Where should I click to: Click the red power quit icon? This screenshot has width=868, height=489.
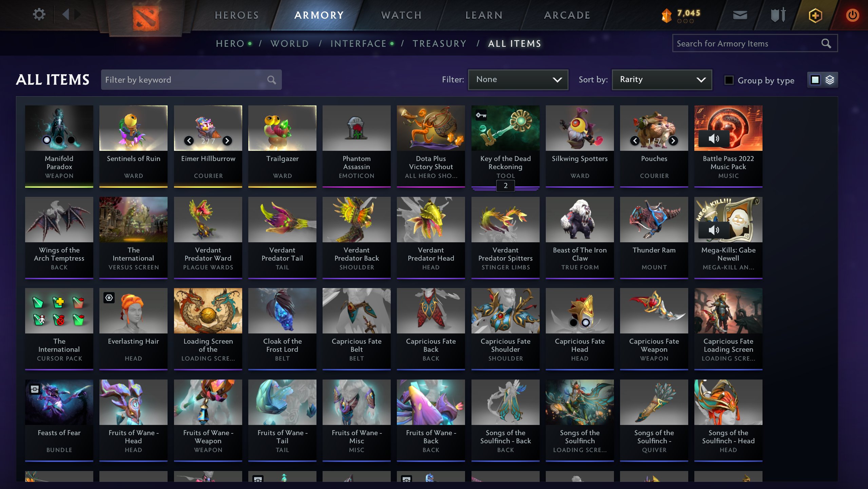tap(852, 15)
